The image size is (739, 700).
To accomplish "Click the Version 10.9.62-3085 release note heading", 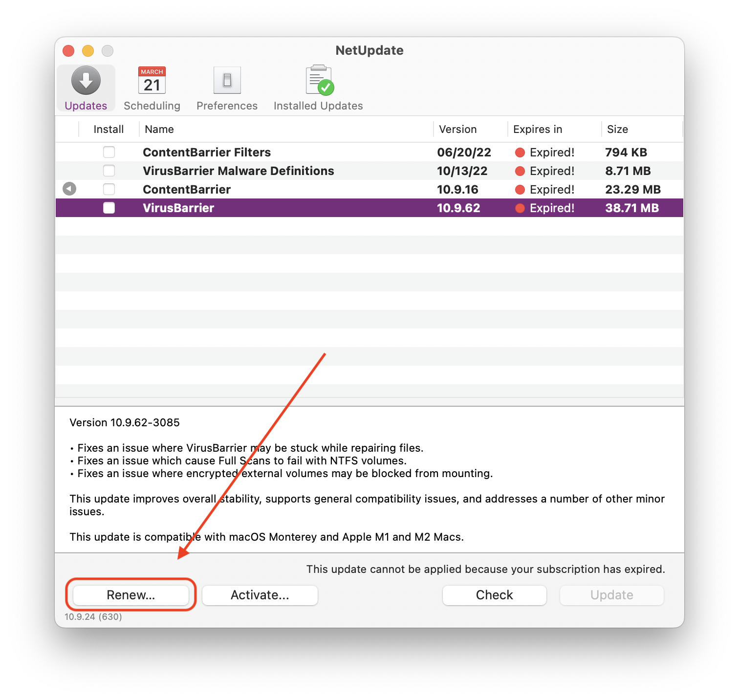I will (x=125, y=422).
